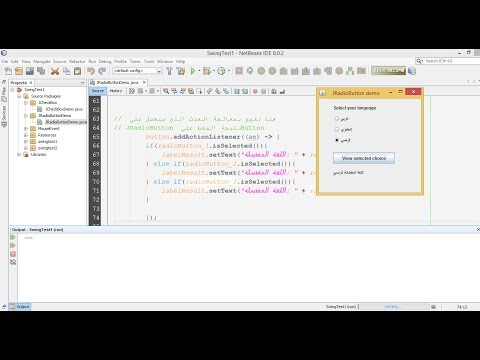Click line number 65 in the gutter
The width and height of the screenshot is (480, 360).
point(96,137)
